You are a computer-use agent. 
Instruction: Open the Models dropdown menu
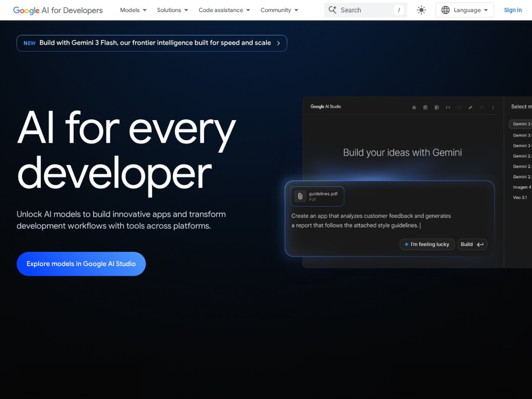click(133, 10)
